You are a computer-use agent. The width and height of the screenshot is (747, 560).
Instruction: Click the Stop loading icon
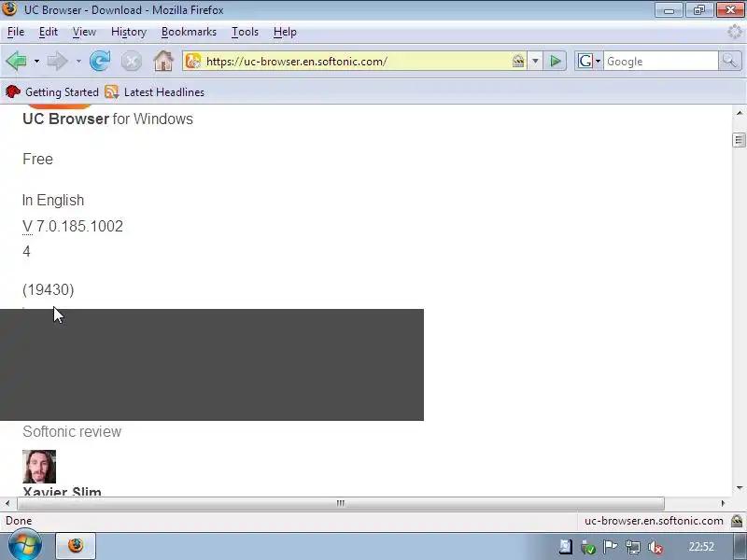(x=132, y=61)
